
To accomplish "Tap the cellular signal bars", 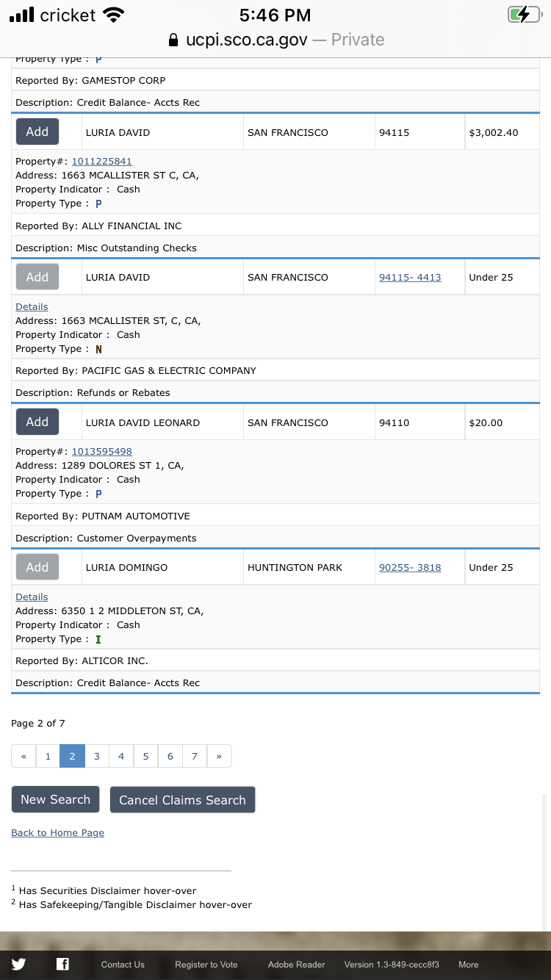I will point(22,15).
